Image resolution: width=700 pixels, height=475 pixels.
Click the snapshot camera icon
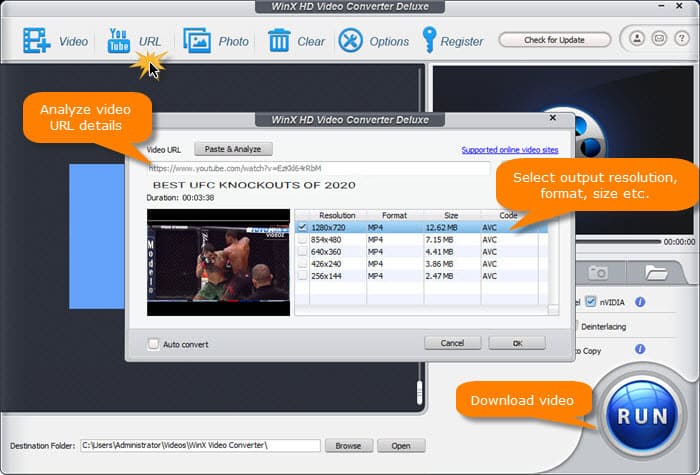(598, 272)
